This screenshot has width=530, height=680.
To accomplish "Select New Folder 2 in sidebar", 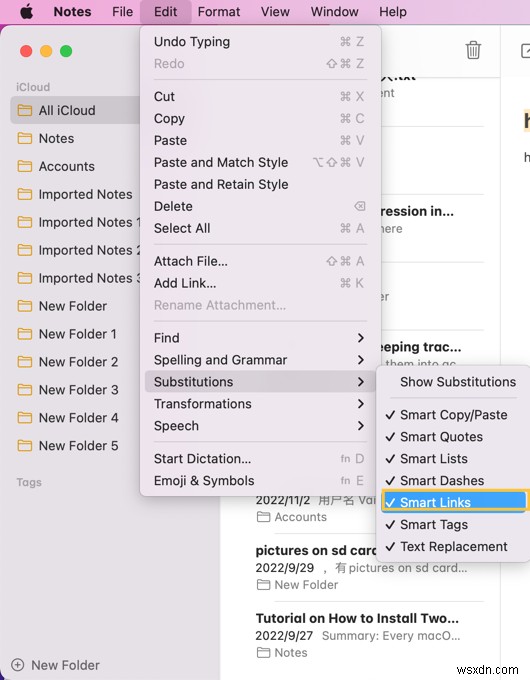I will point(75,362).
